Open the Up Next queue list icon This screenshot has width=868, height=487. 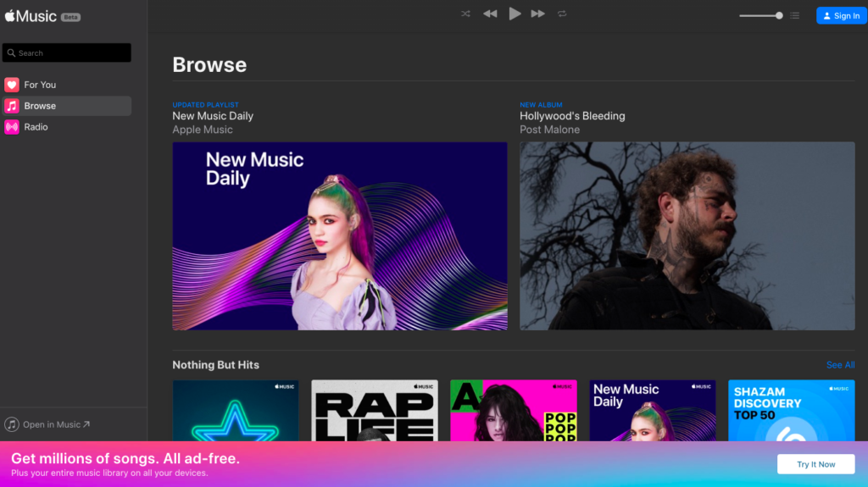794,15
